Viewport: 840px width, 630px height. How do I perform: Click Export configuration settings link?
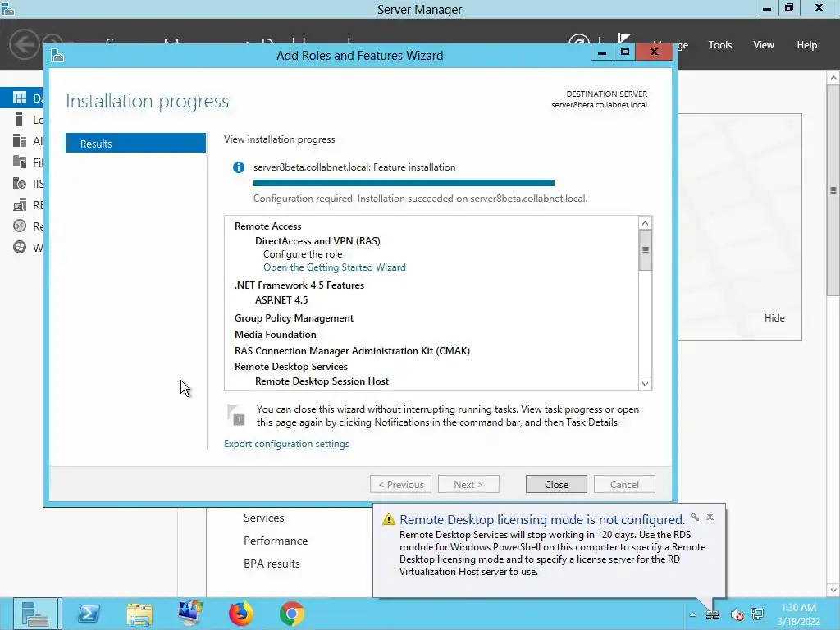(x=286, y=444)
